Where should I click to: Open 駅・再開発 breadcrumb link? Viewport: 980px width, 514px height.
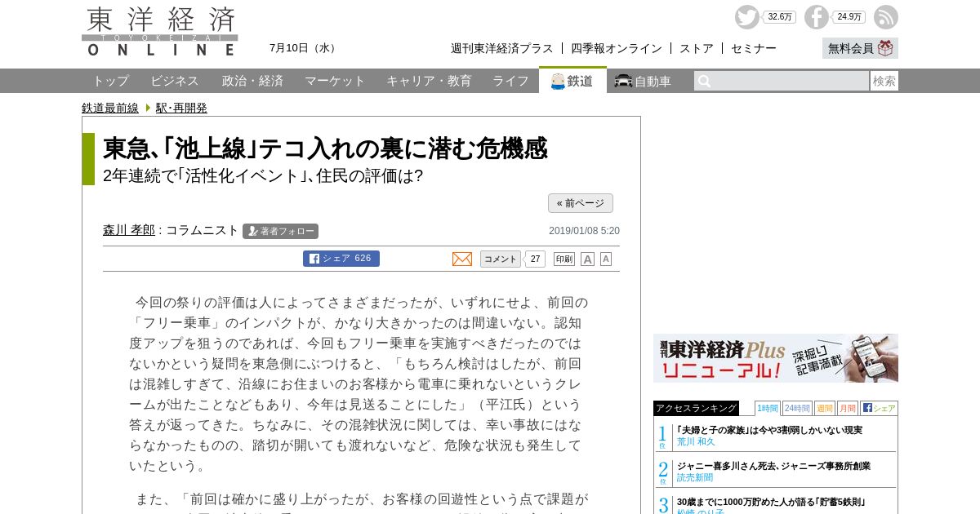coord(181,108)
